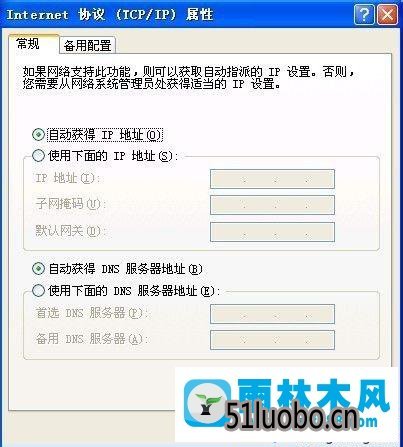Open the 备用配置 tab
This screenshot has width=403, height=447.
(x=87, y=45)
